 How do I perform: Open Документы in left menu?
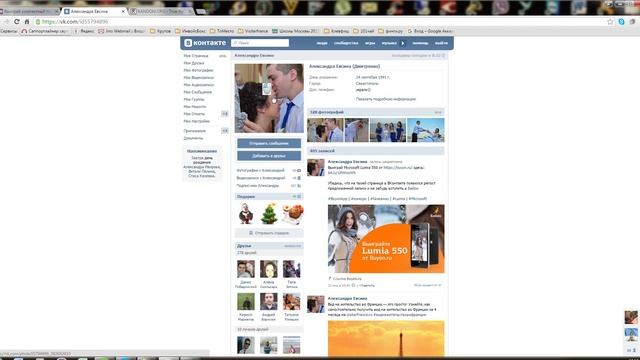193,138
